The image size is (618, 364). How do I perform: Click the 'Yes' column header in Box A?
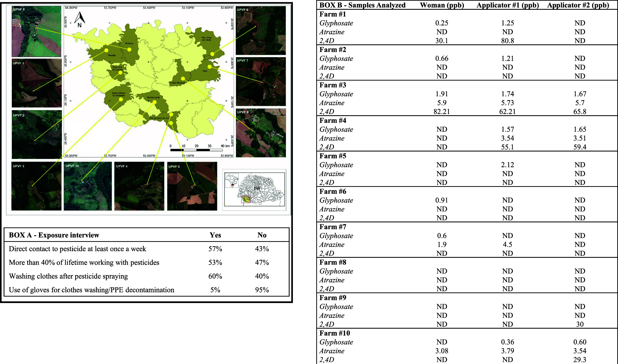pos(215,235)
